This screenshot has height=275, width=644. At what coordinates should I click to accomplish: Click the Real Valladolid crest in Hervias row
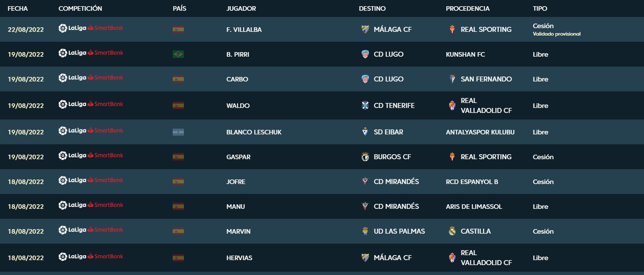tap(452, 258)
